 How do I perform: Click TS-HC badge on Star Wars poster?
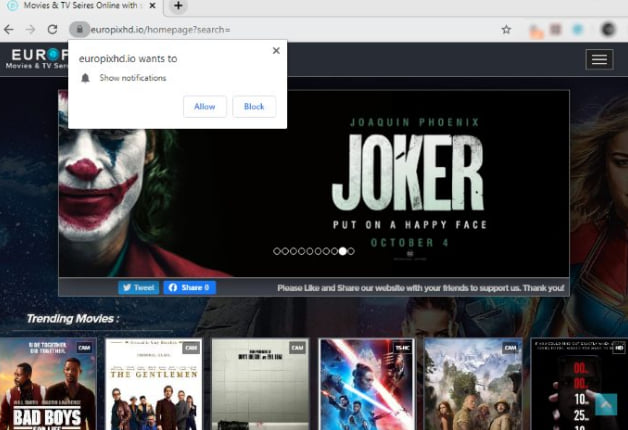pyautogui.click(x=402, y=348)
